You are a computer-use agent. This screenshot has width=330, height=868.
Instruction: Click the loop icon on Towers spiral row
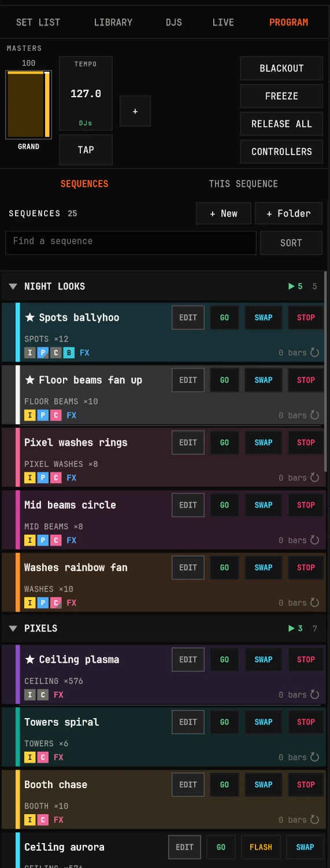315,757
